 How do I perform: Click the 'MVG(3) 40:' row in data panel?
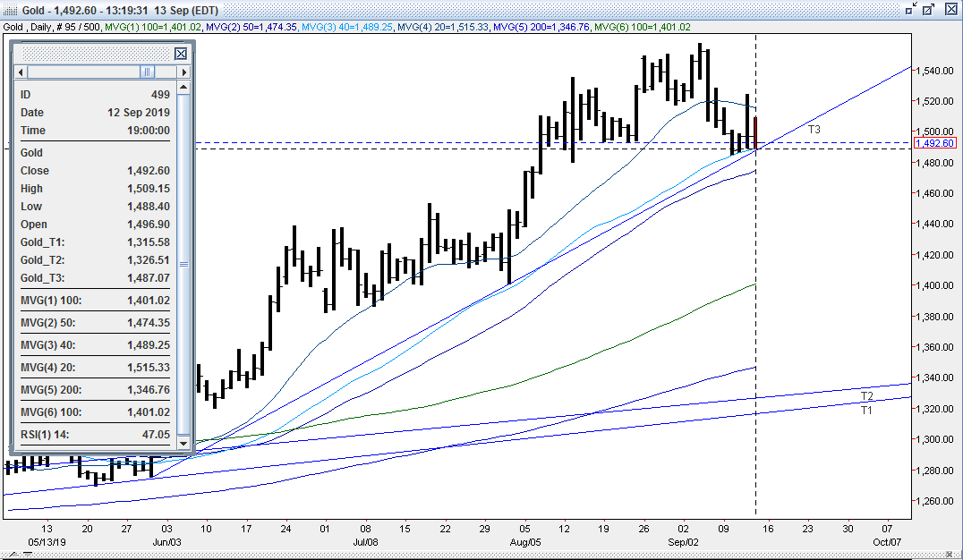95,345
